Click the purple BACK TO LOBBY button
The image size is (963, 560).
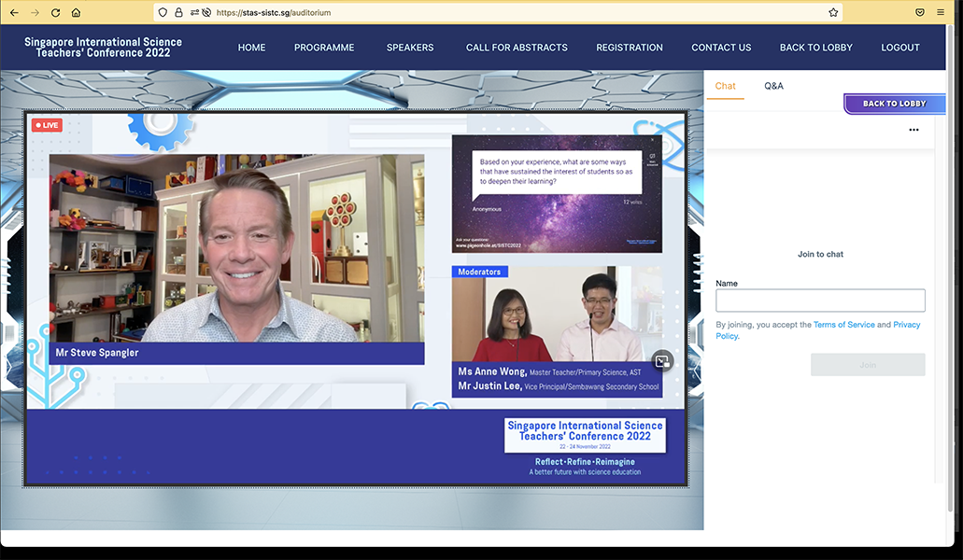[894, 104]
